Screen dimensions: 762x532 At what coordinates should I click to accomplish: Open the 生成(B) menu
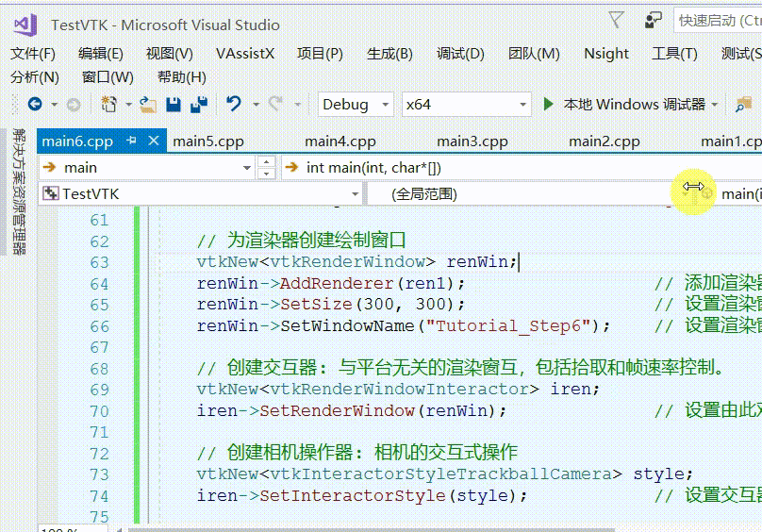click(x=389, y=54)
